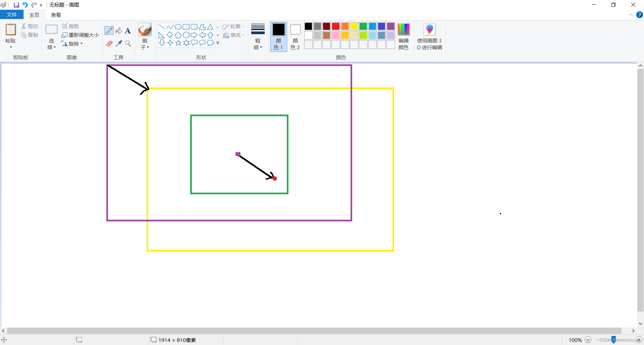This screenshot has height=345, width=644.
Task: Select the Pencil tool
Action: pyautogui.click(x=109, y=30)
